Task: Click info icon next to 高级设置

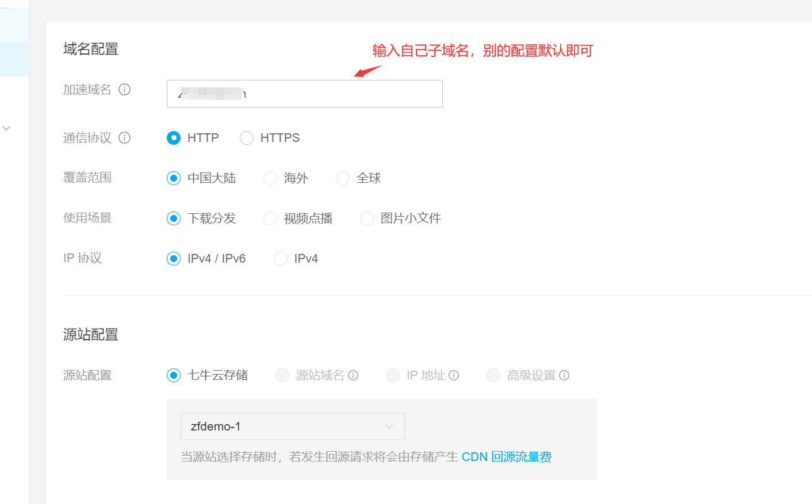Action: (564, 375)
